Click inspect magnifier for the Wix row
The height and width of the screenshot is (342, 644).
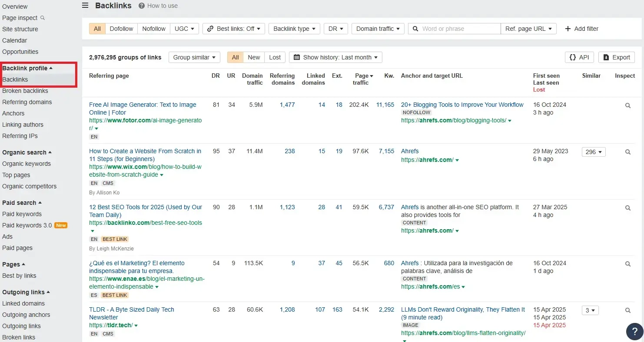[627, 152]
